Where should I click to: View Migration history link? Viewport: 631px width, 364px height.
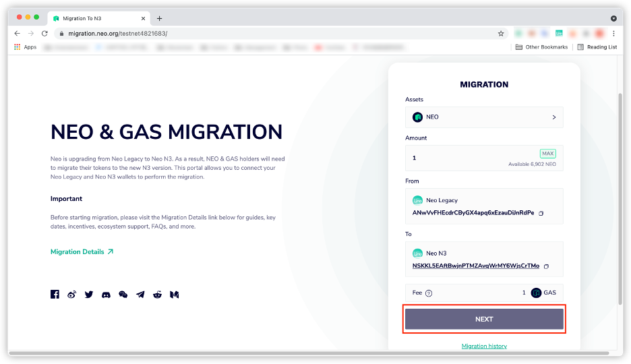(484, 346)
